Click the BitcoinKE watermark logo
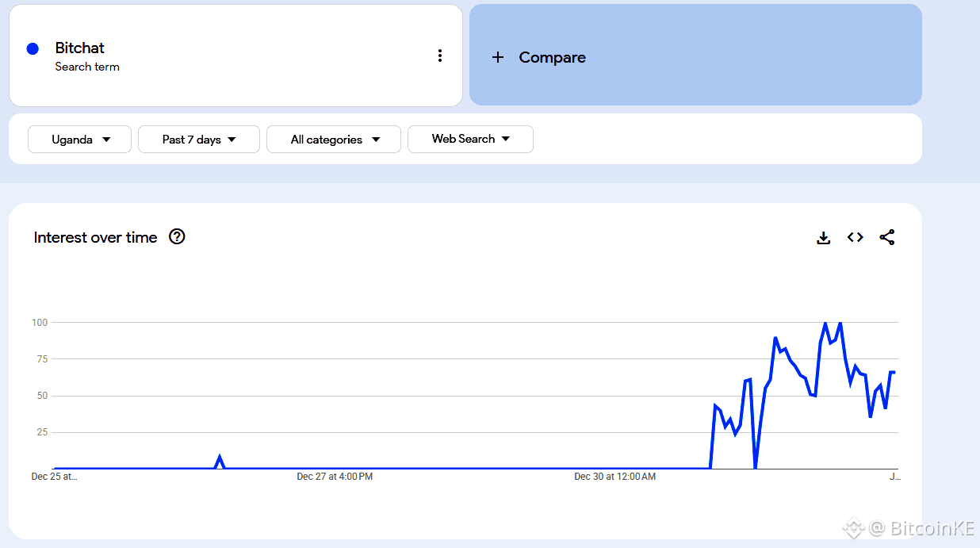The width and height of the screenshot is (980, 548). (x=852, y=527)
